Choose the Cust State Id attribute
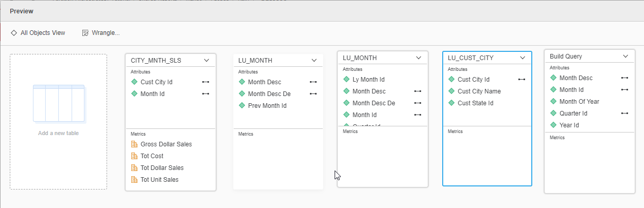 [475, 103]
